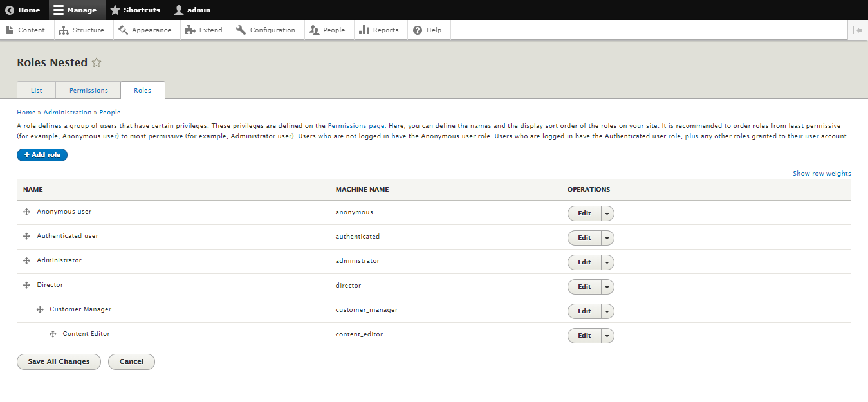Click the Extend puzzle-piece icon
The height and width of the screenshot is (402, 868).
(x=189, y=30)
